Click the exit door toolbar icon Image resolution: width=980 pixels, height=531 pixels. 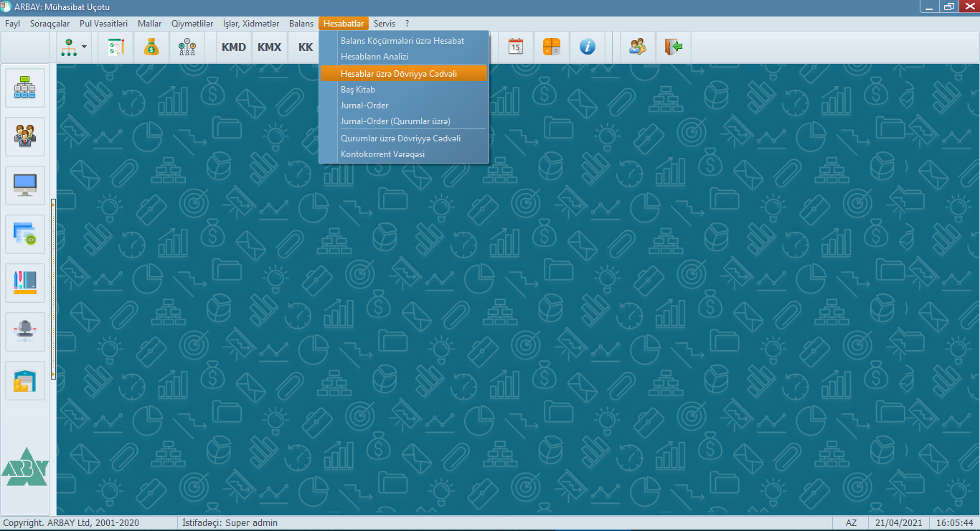click(x=673, y=47)
